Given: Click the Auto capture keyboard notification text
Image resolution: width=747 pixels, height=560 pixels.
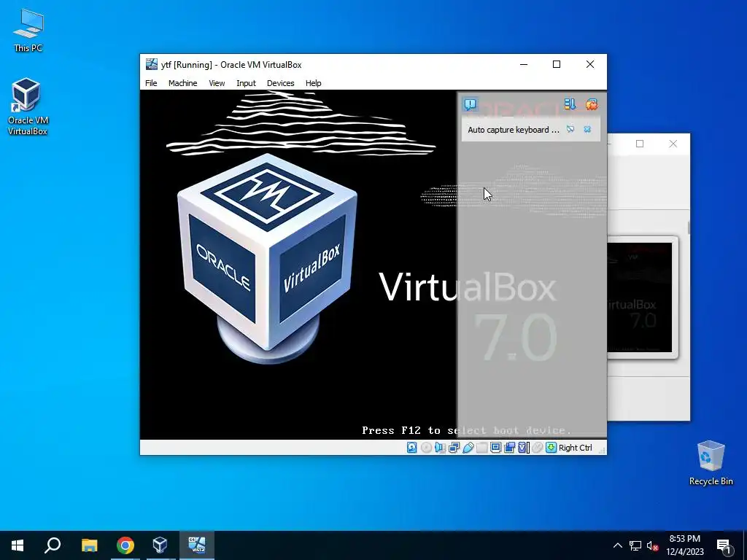Looking at the screenshot, I should (513, 130).
